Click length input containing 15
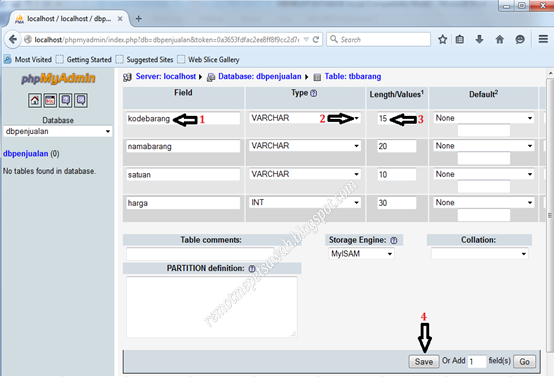554x377 pixels. pyautogui.click(x=396, y=118)
